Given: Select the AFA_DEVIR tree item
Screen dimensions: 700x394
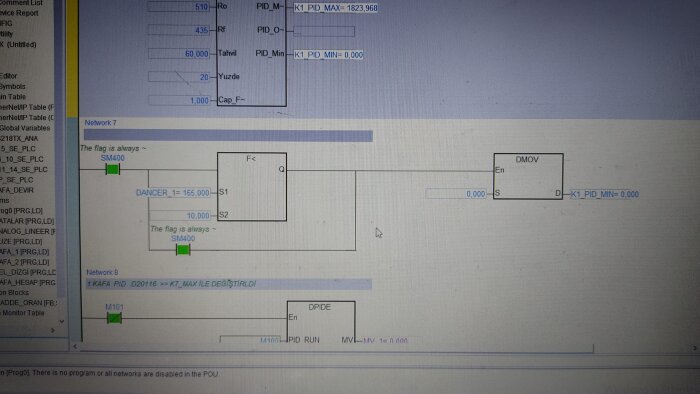Looking at the screenshot, I should pos(17,190).
